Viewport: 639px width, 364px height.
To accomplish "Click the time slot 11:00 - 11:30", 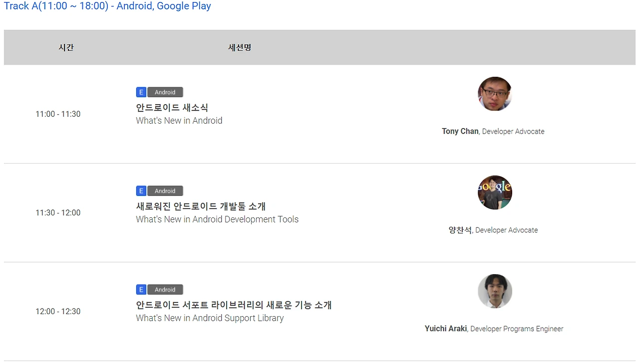I will 58,114.
